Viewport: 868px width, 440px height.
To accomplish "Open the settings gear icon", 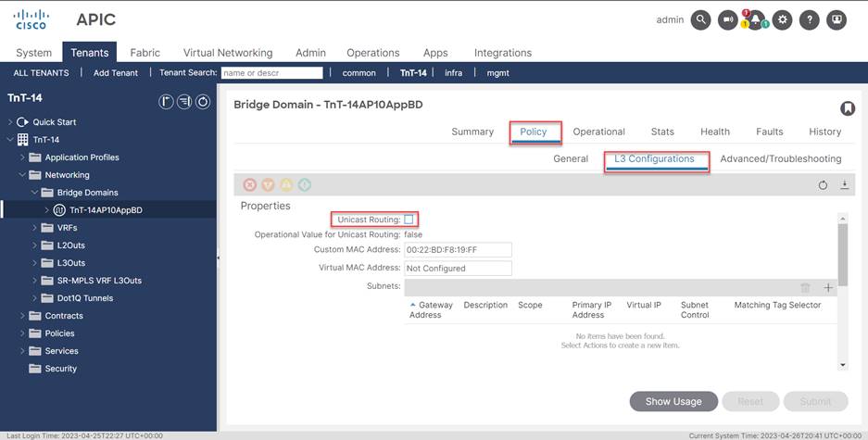I will tap(782, 20).
